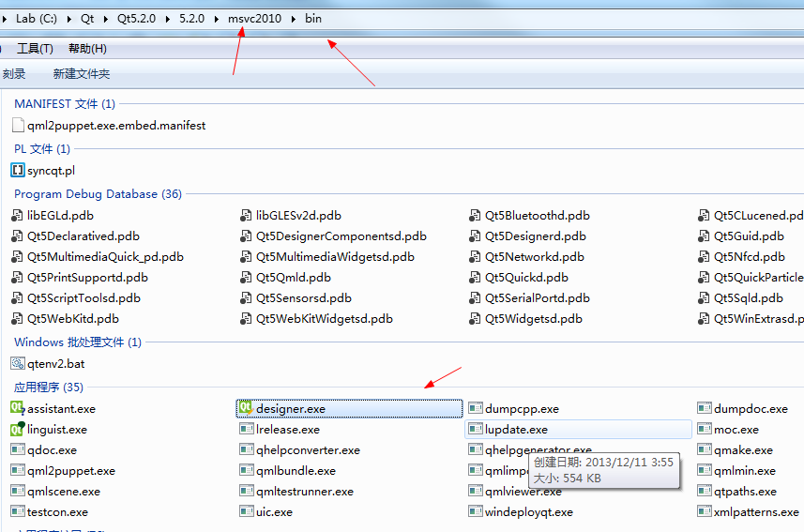Navigate to Qt5.2.0 folder in address bar

(136, 19)
